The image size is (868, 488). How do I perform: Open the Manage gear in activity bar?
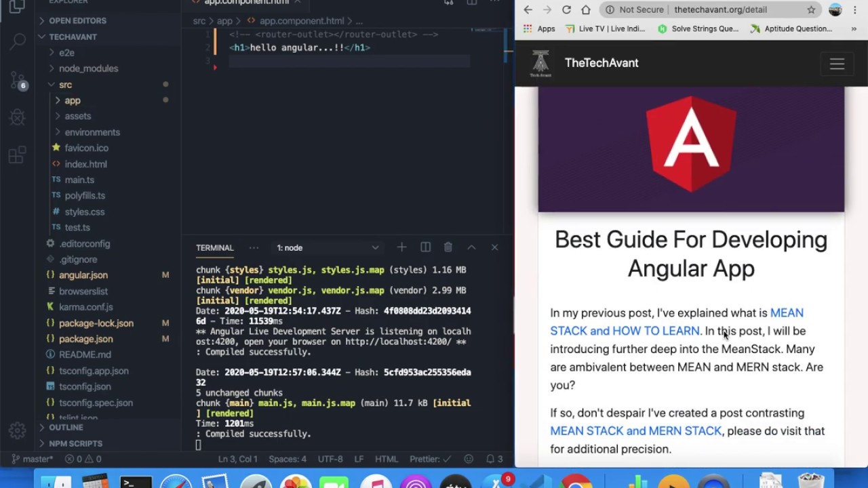point(18,430)
